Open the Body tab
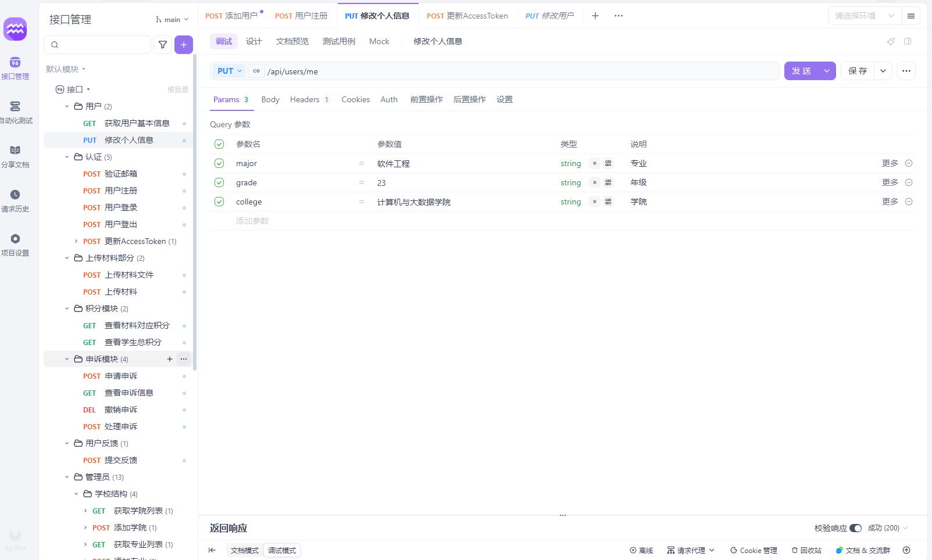This screenshot has width=932, height=560. click(270, 99)
